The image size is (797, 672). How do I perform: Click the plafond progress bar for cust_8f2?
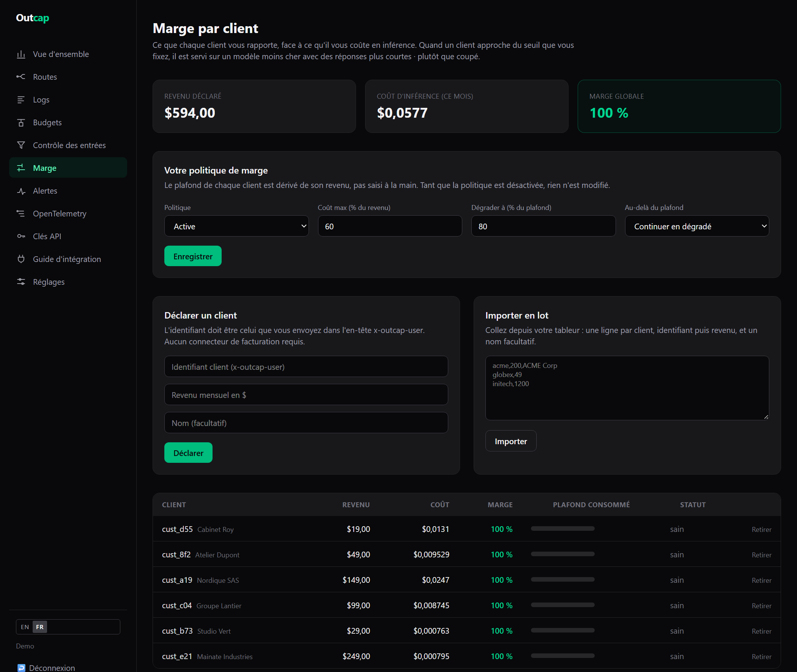click(x=562, y=554)
